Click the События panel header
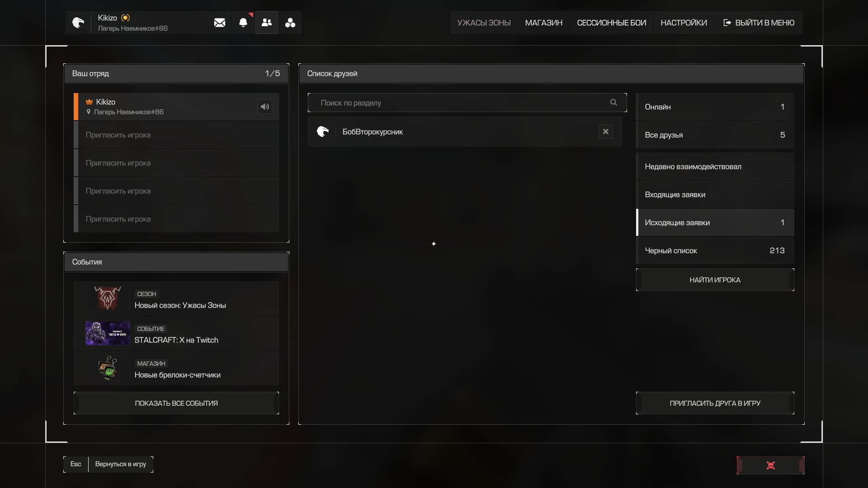Image resolution: width=868 pixels, height=488 pixels. pos(176,262)
